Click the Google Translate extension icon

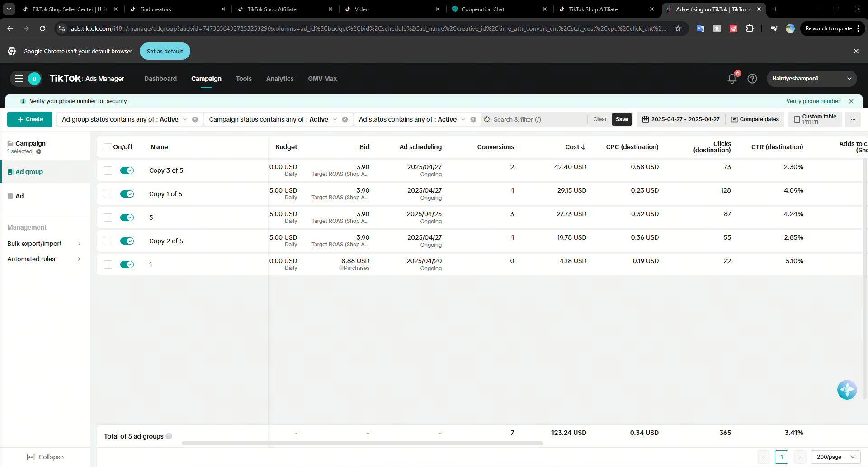point(700,28)
